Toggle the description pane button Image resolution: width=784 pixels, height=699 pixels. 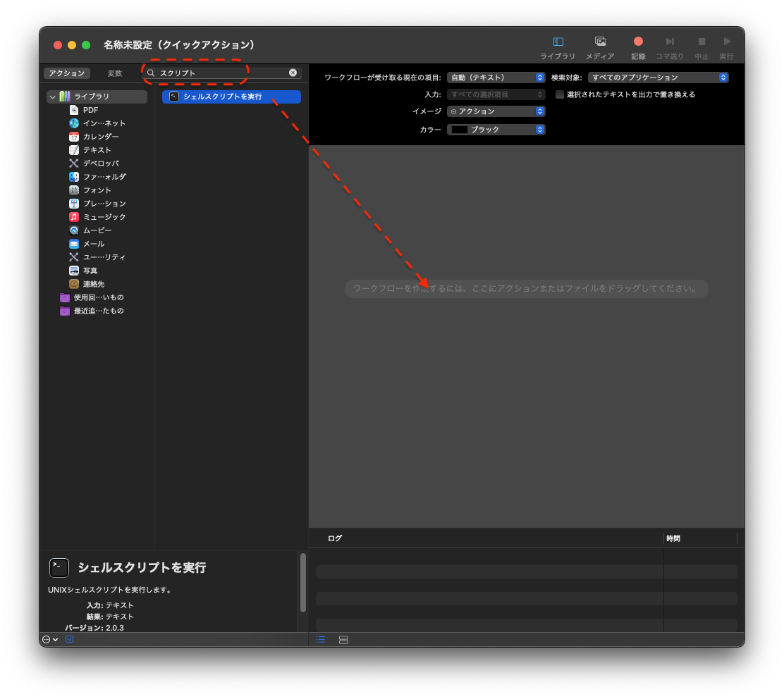click(x=70, y=640)
